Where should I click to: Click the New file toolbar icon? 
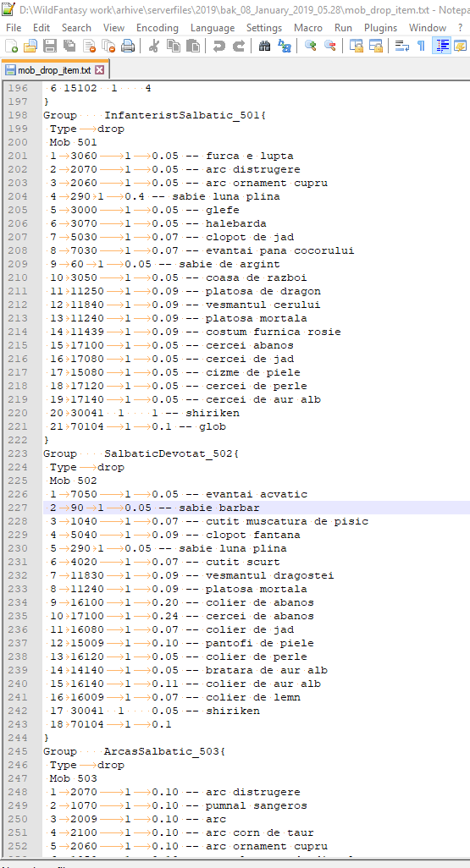pos(12,47)
